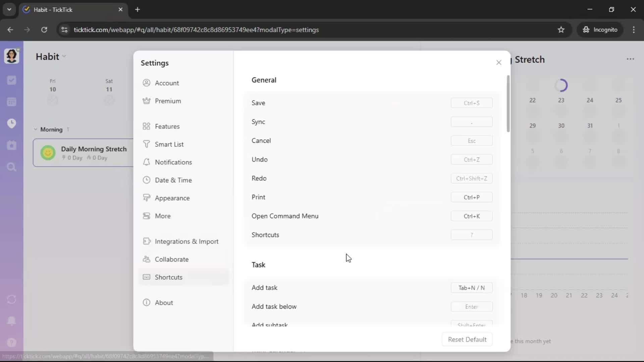
Task: Click the shortcuts list scrollbar
Action: pyautogui.click(x=508, y=104)
